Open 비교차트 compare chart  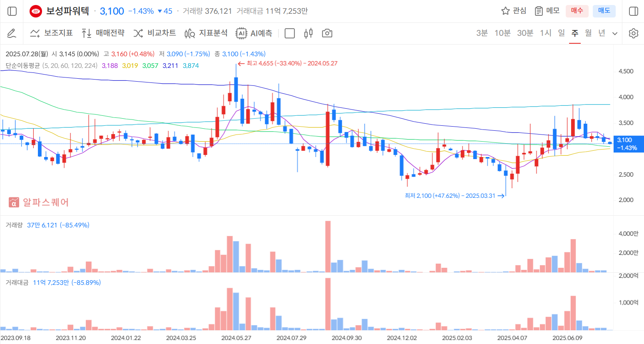154,33
